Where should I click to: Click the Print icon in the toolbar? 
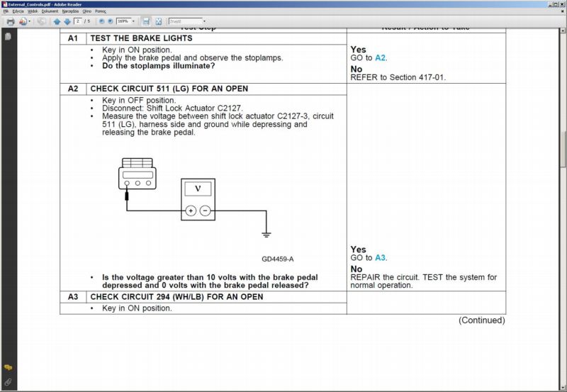tap(10, 21)
